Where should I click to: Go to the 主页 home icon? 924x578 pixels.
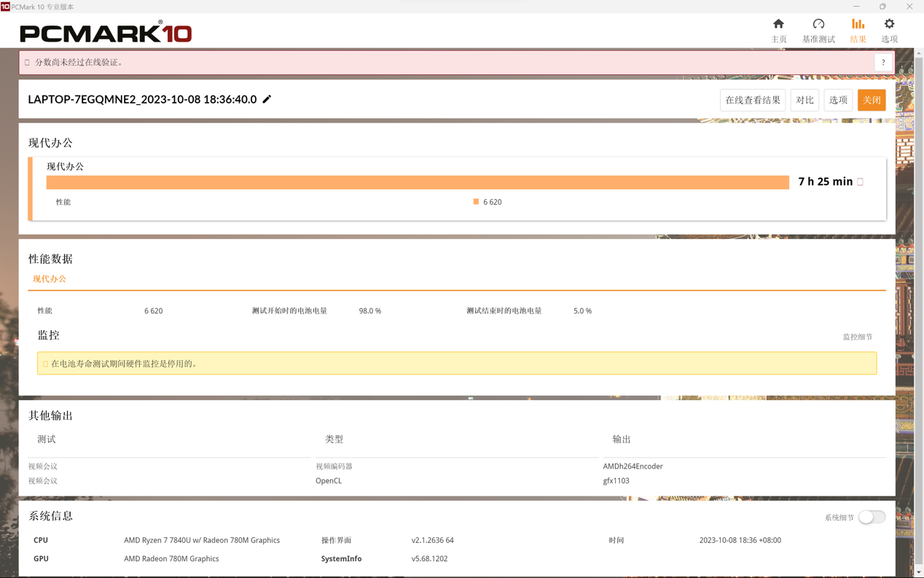click(778, 24)
